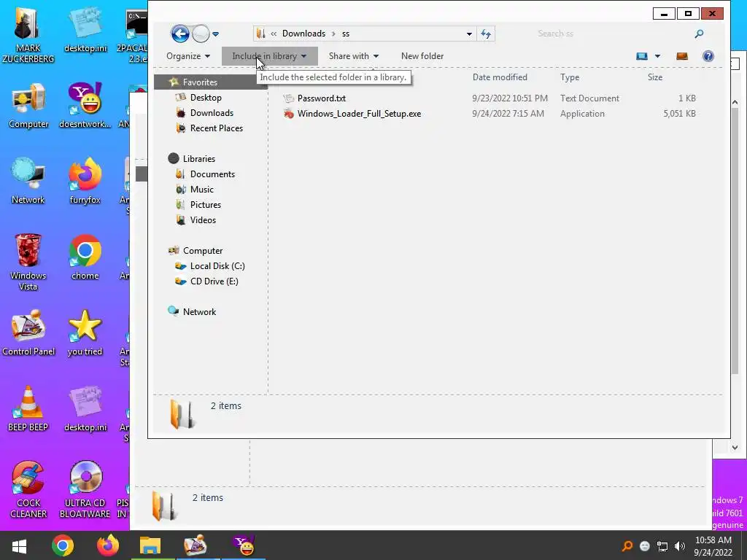
Task: Click top desktop.ini desktop file
Action: point(85,30)
